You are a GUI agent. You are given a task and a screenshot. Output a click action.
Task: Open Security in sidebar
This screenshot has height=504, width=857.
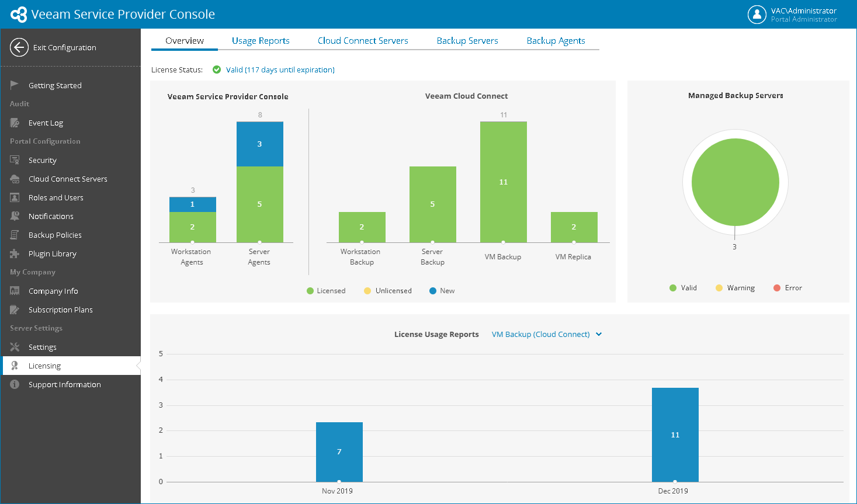(x=43, y=160)
